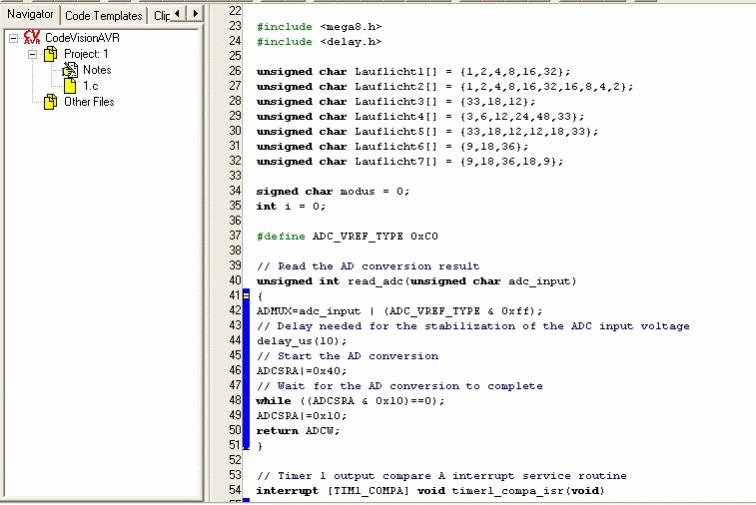Click line number 37 in the gutter
The height and width of the screenshot is (505, 756).
[235, 235]
